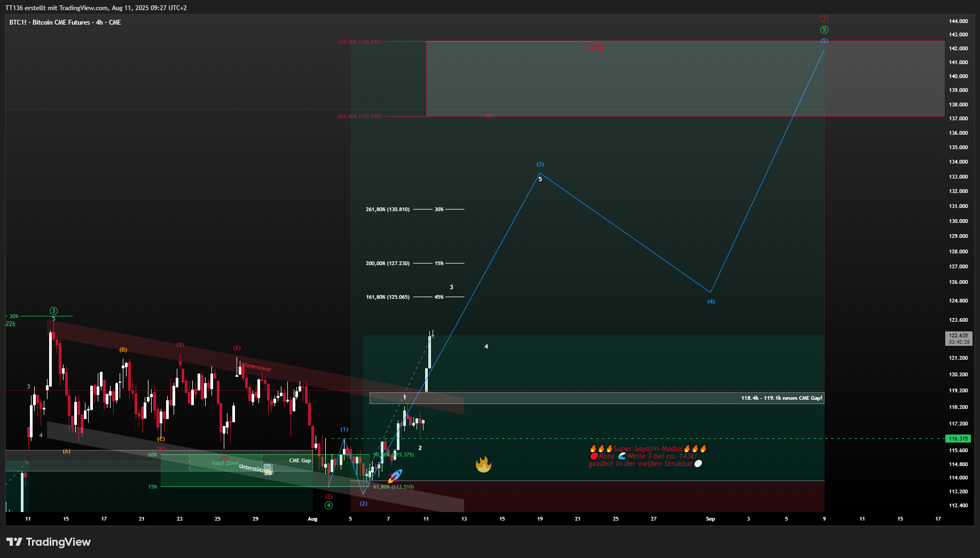The image size is (980, 558).
Task: Click the '200,00% (127.230)' Fibonacci label
Action: point(388,263)
